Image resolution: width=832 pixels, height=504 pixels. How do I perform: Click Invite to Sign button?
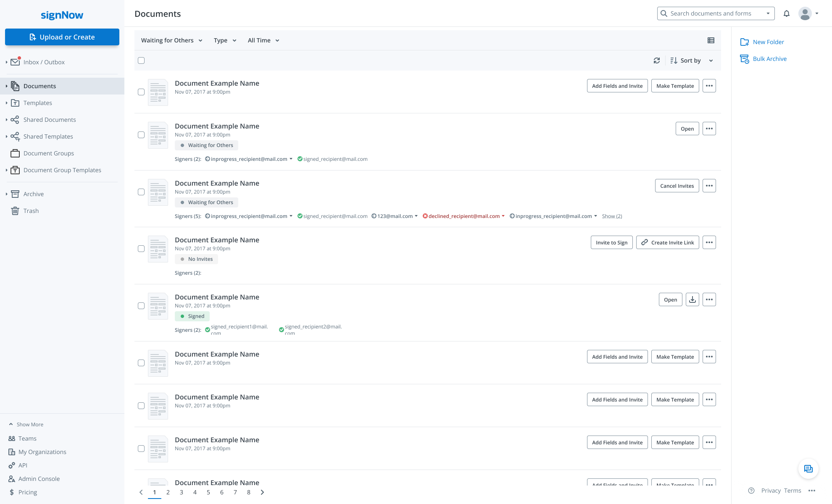click(612, 242)
